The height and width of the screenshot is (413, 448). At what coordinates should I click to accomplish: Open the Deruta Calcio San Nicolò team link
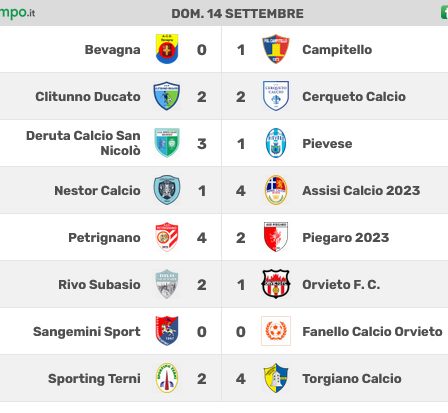(x=83, y=143)
